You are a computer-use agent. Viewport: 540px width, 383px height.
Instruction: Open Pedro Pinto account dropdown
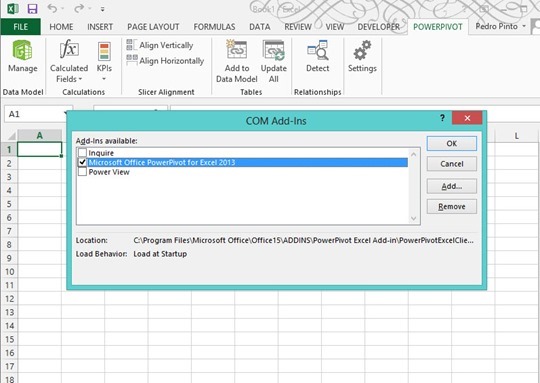click(500, 27)
